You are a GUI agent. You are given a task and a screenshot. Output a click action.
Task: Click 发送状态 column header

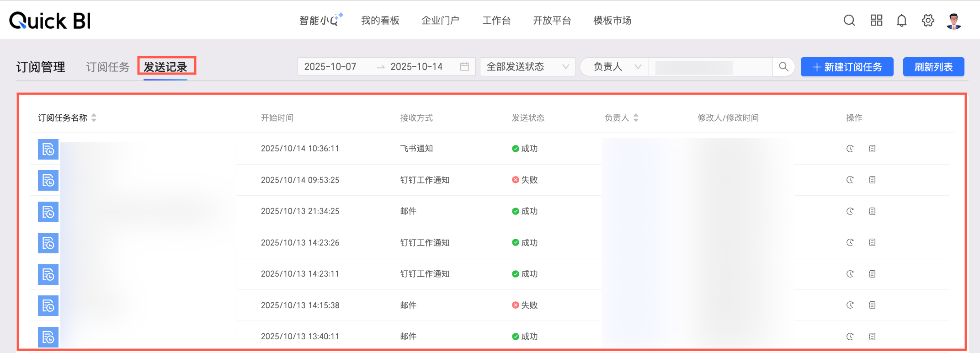click(528, 118)
